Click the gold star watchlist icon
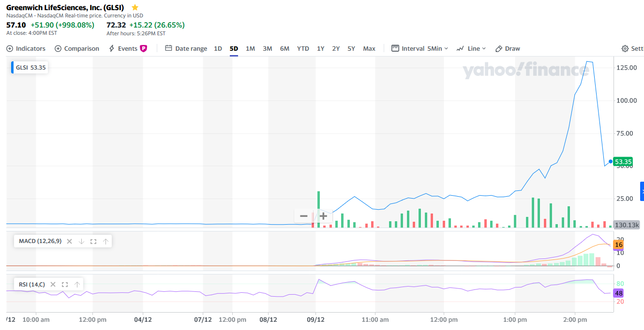Screen dimensions: 644x330 click(135, 8)
